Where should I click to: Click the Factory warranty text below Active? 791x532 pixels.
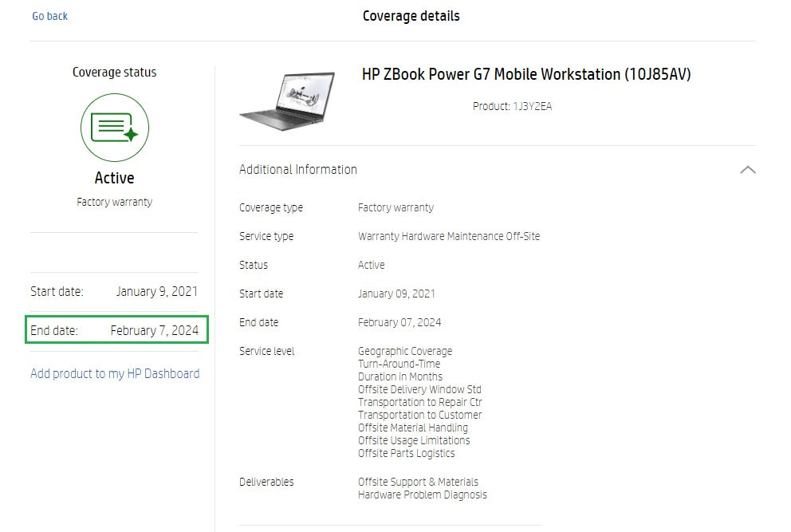coord(115,202)
